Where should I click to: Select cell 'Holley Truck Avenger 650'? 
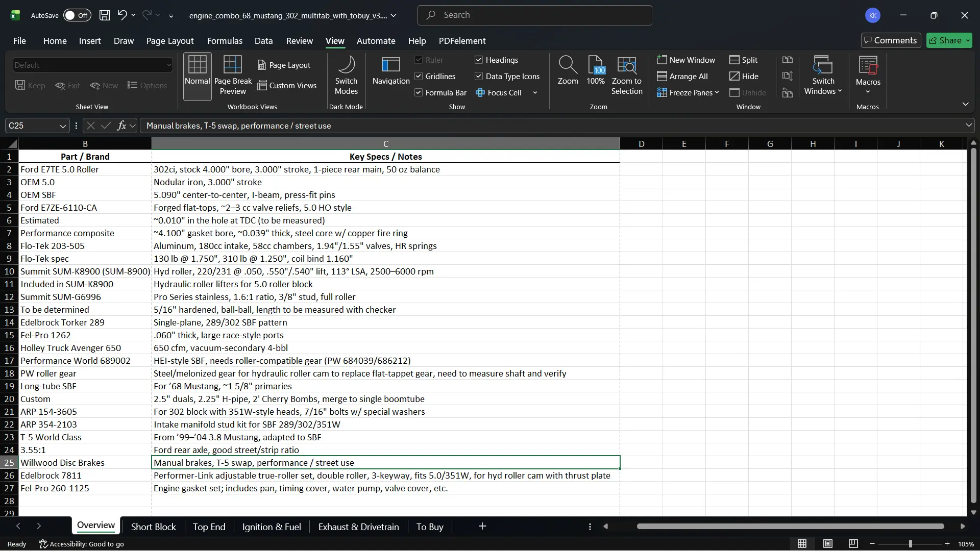pyautogui.click(x=85, y=348)
